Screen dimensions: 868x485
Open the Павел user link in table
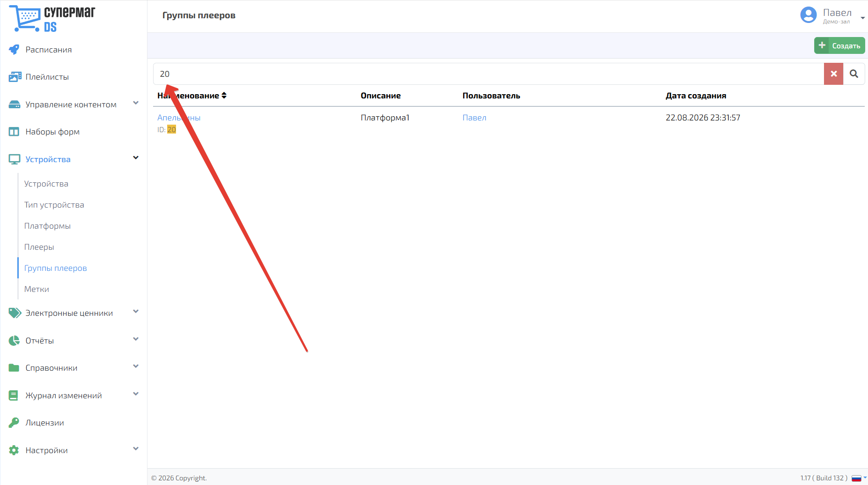pos(474,118)
